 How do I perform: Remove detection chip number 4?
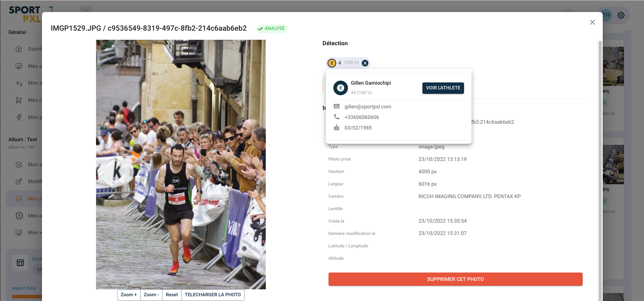coord(365,63)
